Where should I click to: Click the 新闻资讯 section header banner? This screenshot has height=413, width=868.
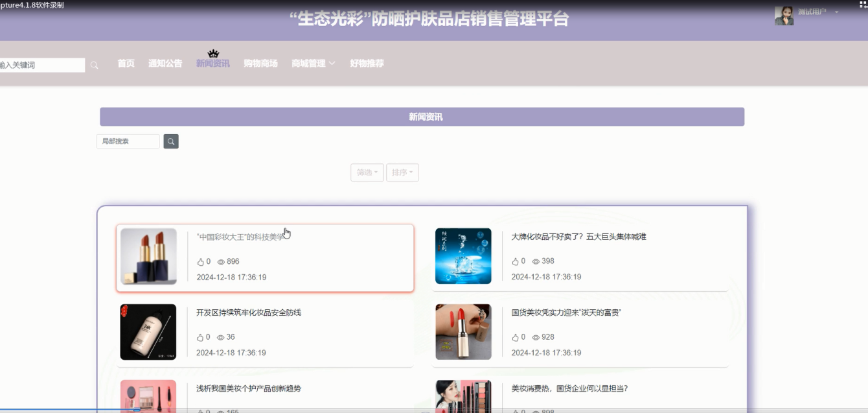(x=422, y=117)
